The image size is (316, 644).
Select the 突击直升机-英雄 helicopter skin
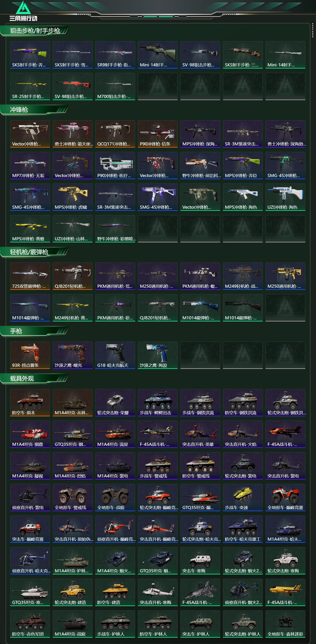tap(200, 434)
